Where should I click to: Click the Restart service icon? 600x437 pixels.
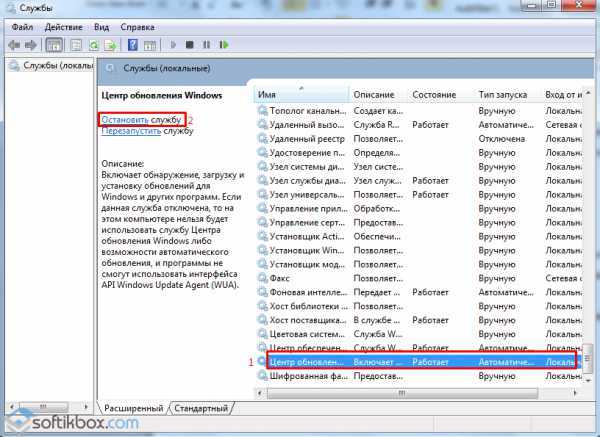tap(224, 45)
